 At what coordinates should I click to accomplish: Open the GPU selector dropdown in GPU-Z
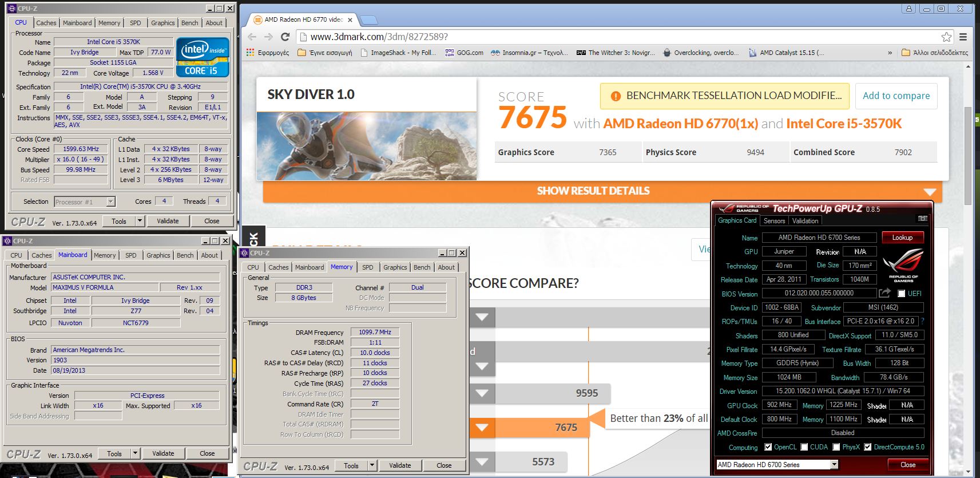click(x=834, y=464)
